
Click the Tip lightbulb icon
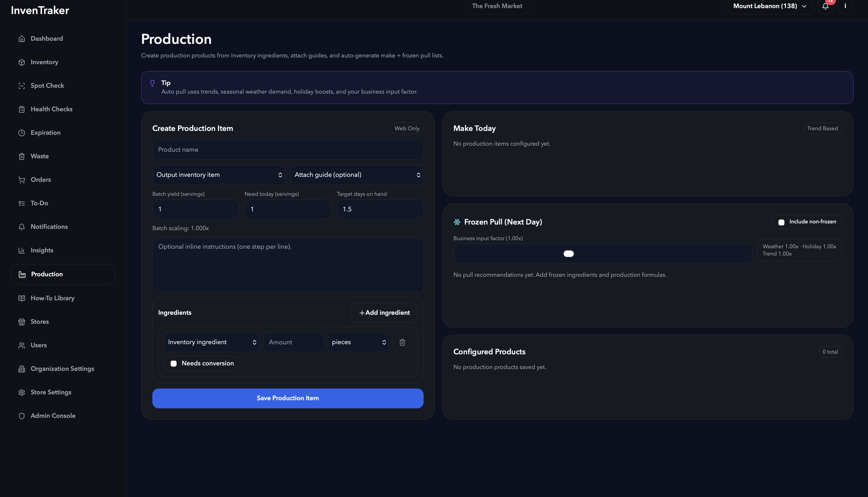(x=152, y=83)
